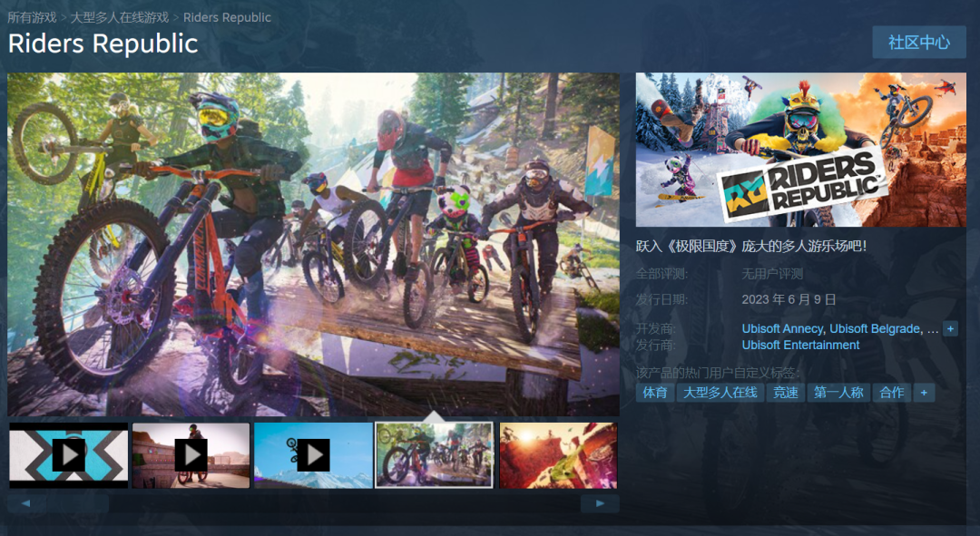The width and height of the screenshot is (980, 536).
Task: Expand developer list with plus button
Action: (x=951, y=328)
